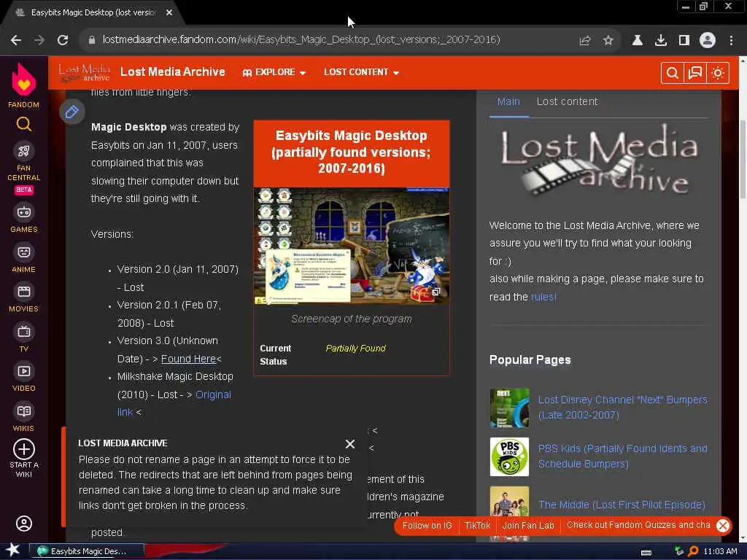
Task: Click Check out Fandom Quizzes banner
Action: coord(638,525)
